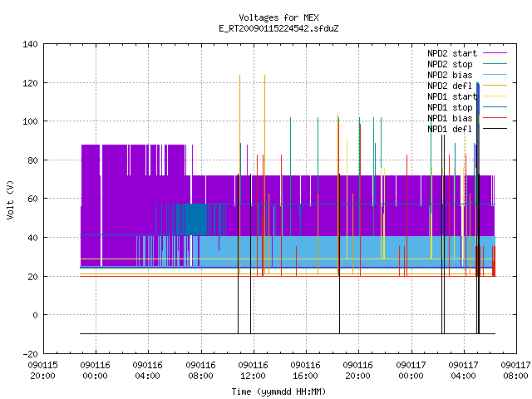Screen dimensions: 532x399
Task: Click the 'NPD2 start' legend label
Action: [452, 53]
